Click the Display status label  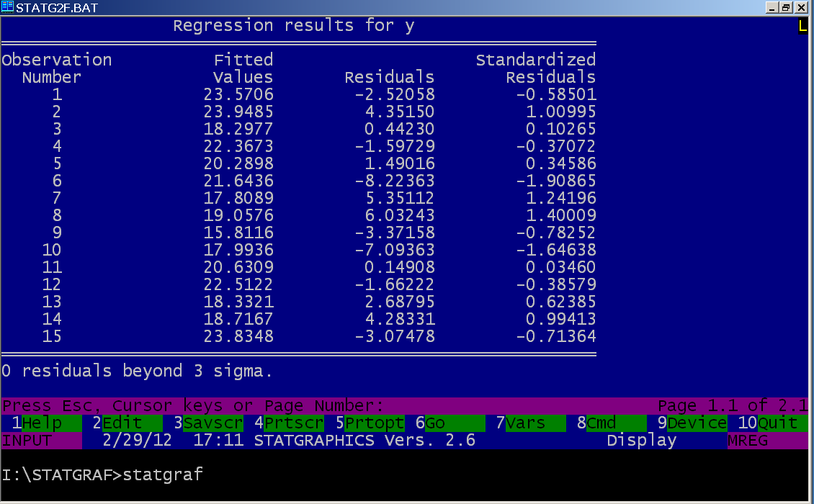(642, 441)
